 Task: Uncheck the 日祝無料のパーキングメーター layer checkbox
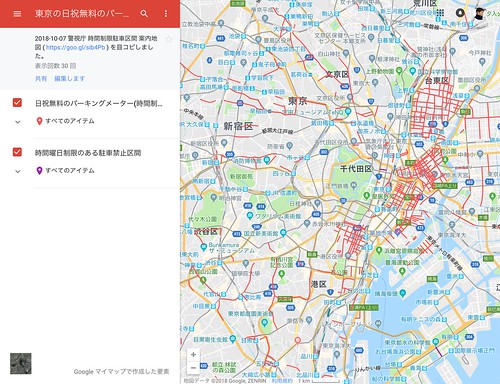click(17, 102)
